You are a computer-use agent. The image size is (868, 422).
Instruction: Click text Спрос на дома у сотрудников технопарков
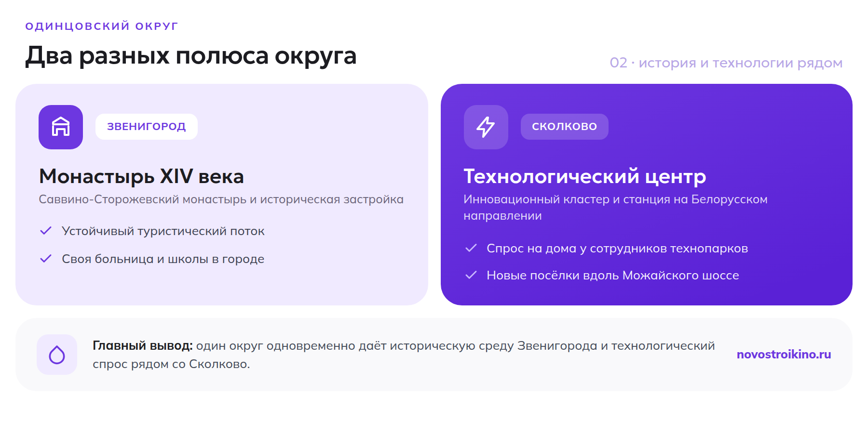click(617, 249)
